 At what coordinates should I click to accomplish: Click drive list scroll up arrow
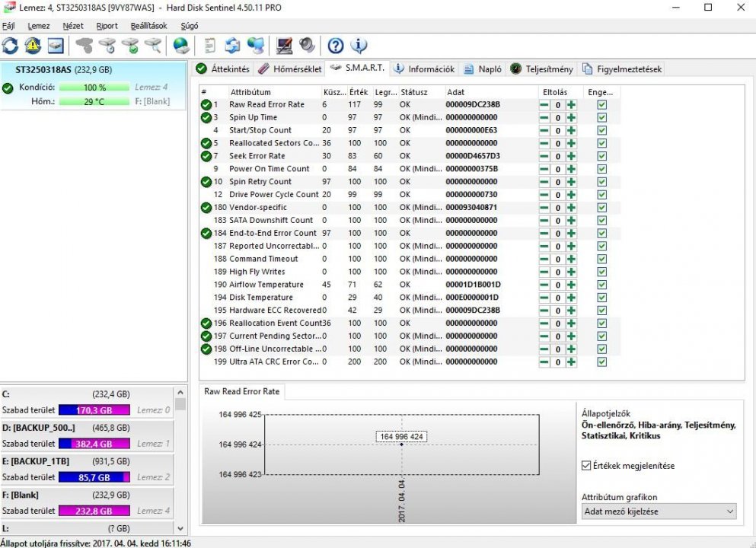point(180,392)
